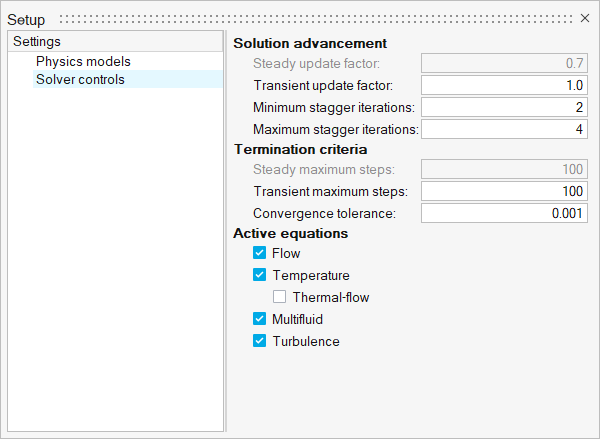Viewport: 600px width, 439px height.
Task: Click the Solution advancement heading
Action: pos(309,44)
